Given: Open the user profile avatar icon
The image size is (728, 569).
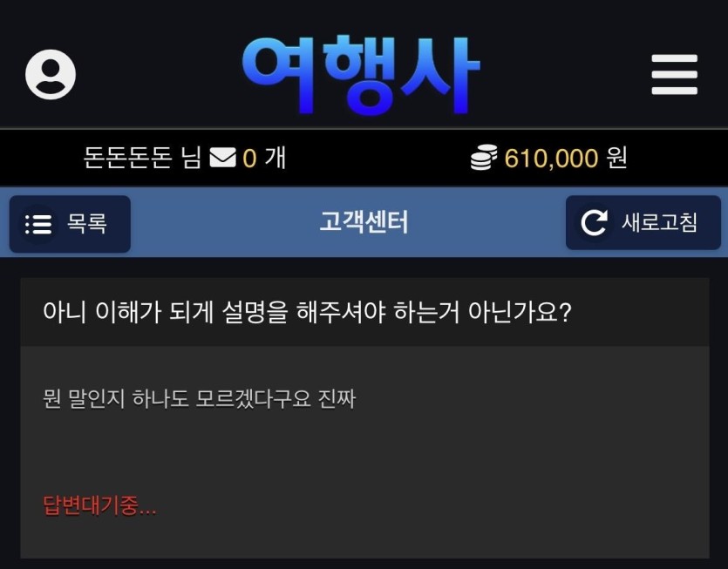Looking at the screenshot, I should (x=51, y=75).
